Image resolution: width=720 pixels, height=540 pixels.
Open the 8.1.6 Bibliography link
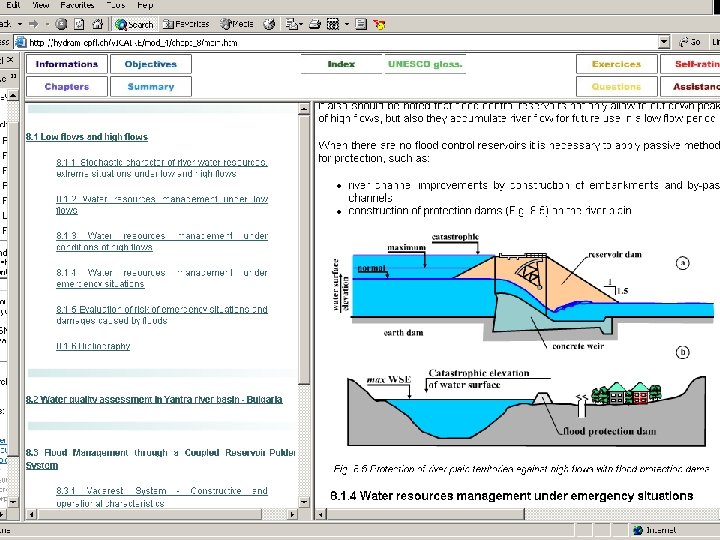coord(93,347)
